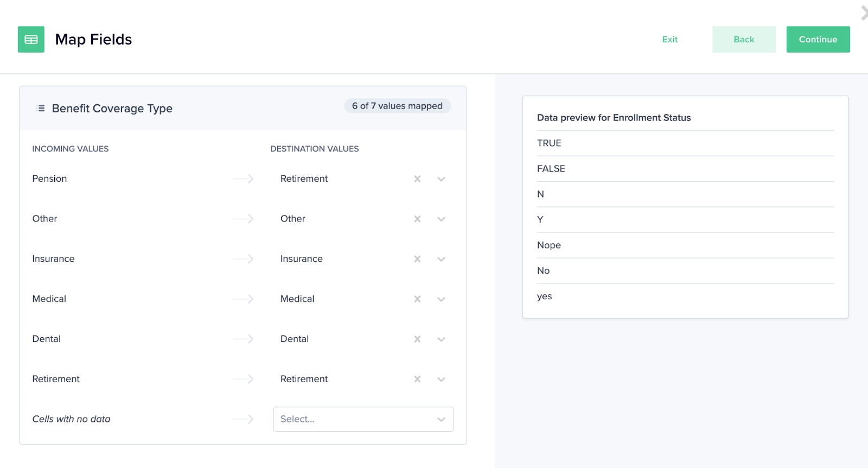Open the Medical destination value dropdown

(441, 300)
